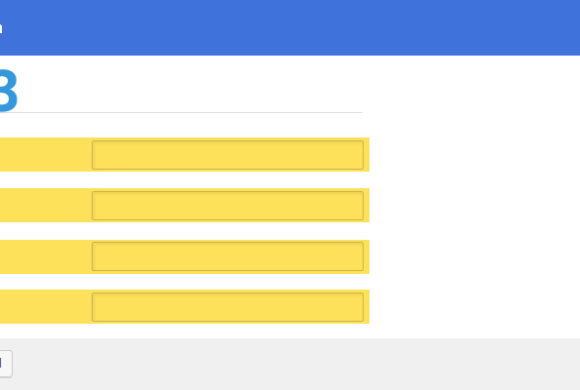The image size is (580, 390).
Task: Select the third yellow input box
Action: click(x=227, y=256)
